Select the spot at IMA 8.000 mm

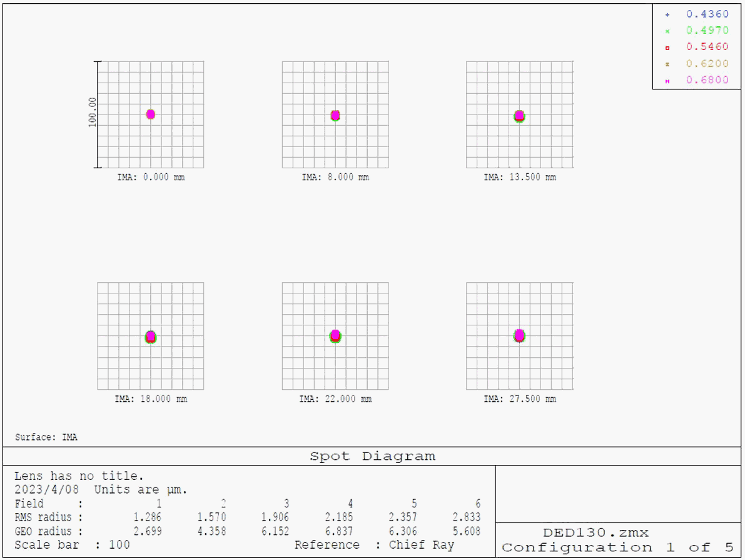point(335,115)
